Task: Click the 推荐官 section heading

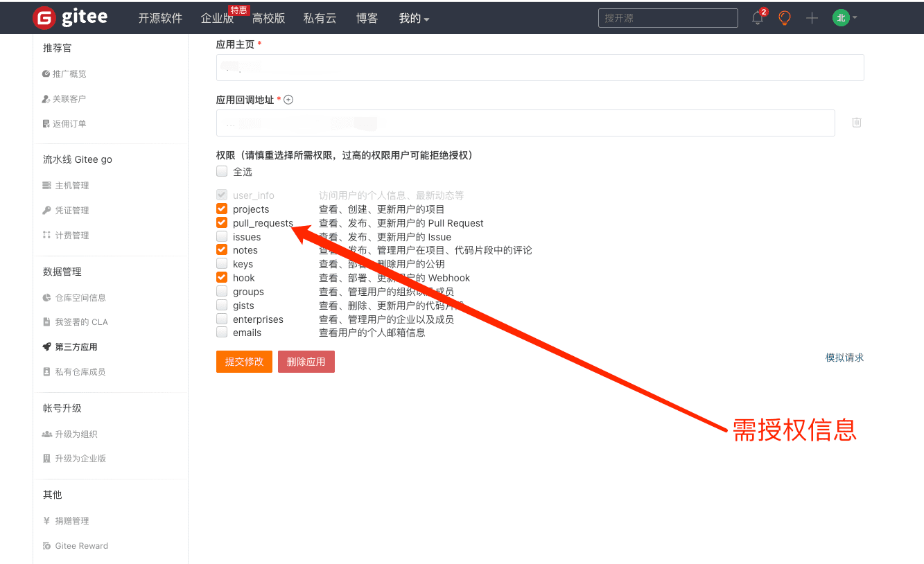Action: [58, 48]
